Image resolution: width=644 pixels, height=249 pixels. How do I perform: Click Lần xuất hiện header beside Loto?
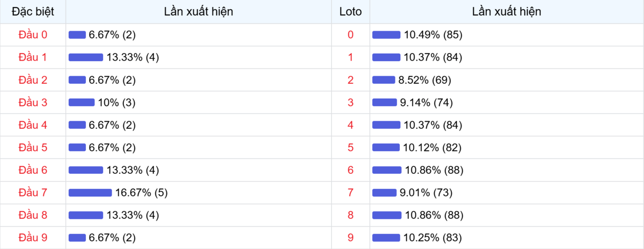pyautogui.click(x=507, y=11)
